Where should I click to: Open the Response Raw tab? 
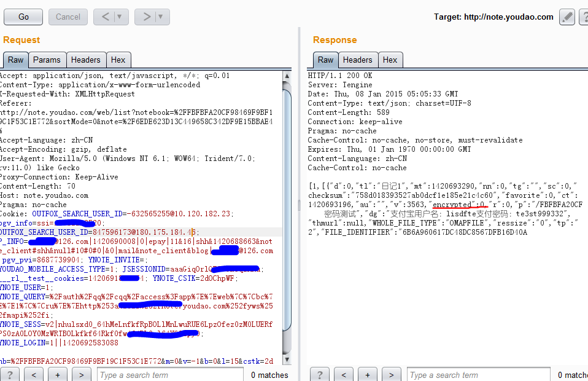pos(325,60)
